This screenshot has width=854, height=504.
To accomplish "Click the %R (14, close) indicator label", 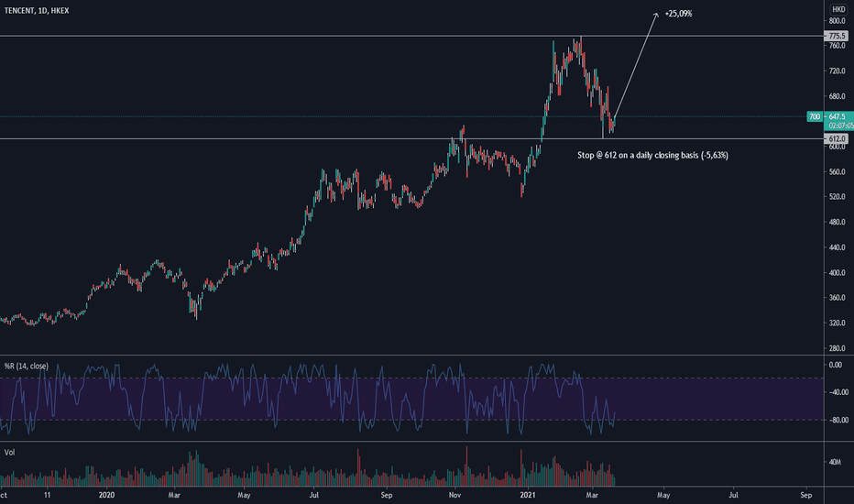I will pyautogui.click(x=27, y=367).
